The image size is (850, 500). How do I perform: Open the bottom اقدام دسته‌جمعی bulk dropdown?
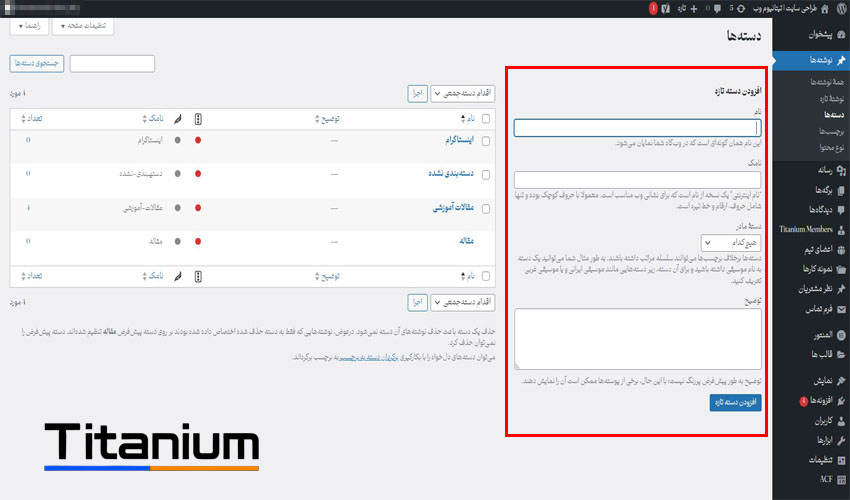pos(463,302)
